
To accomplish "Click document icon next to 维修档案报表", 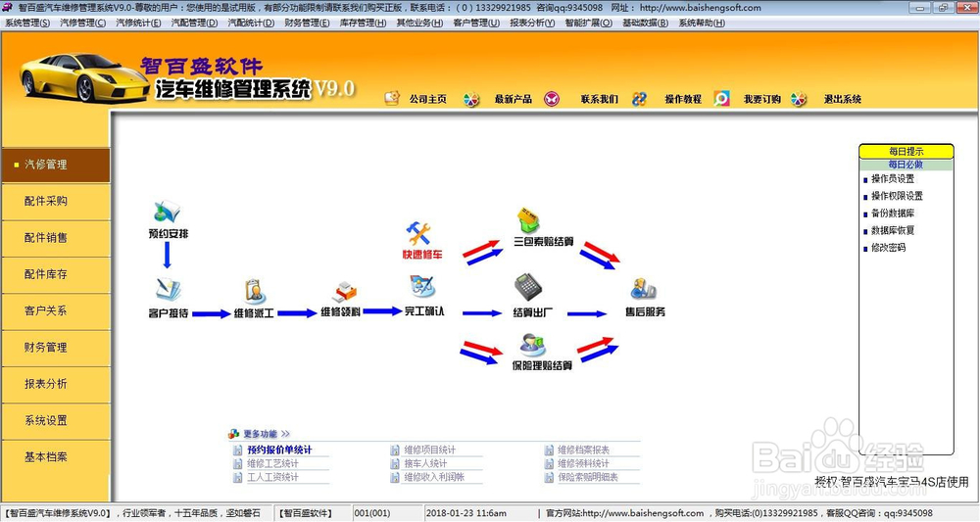I will tap(550, 450).
